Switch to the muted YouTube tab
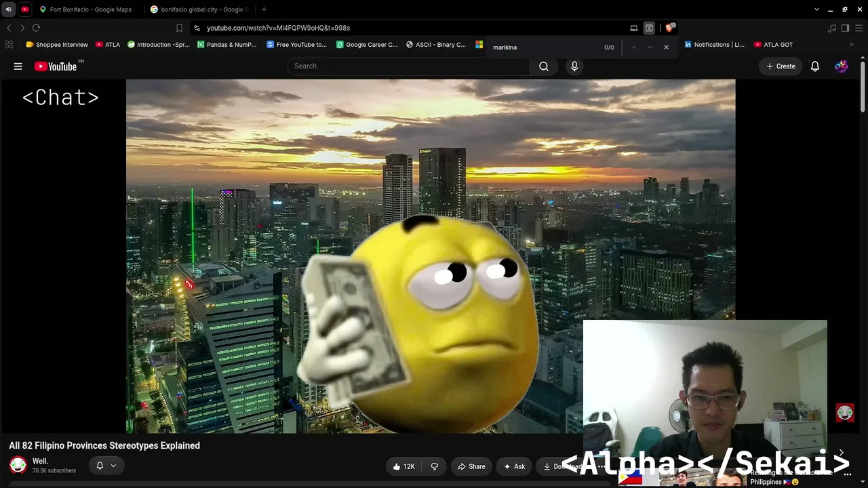 (25, 9)
